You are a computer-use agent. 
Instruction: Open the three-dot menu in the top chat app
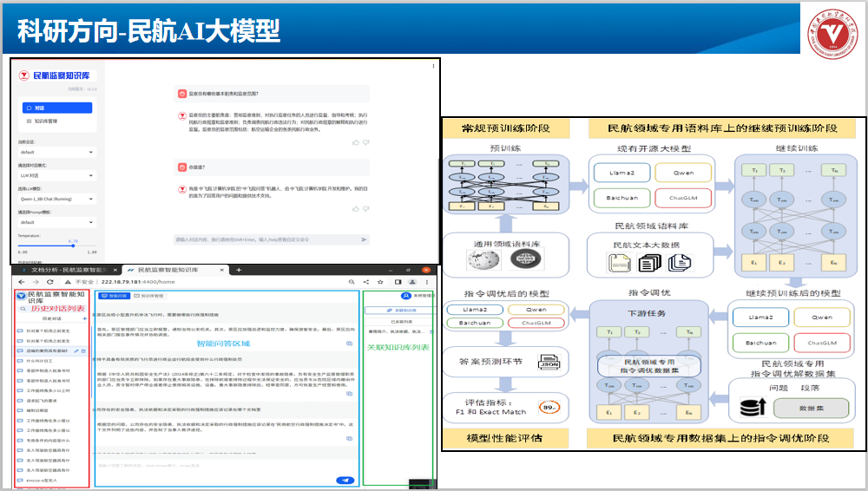(x=433, y=66)
